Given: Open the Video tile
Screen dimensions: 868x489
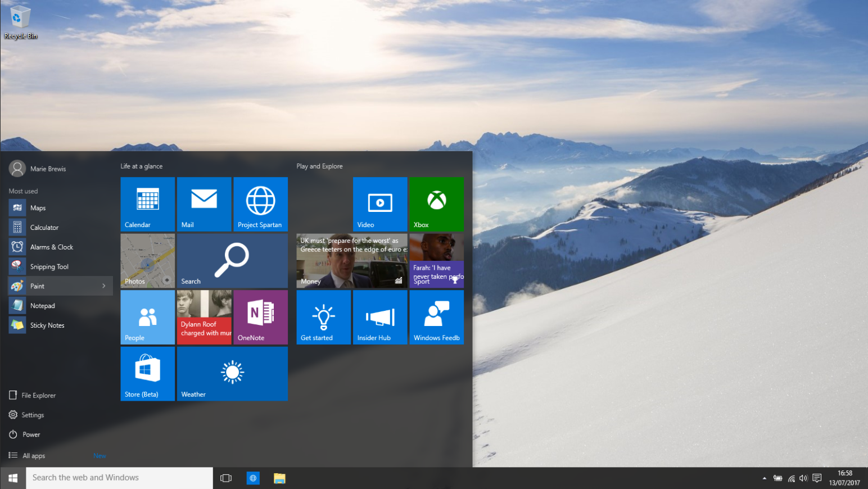Looking at the screenshot, I should pyautogui.click(x=380, y=204).
